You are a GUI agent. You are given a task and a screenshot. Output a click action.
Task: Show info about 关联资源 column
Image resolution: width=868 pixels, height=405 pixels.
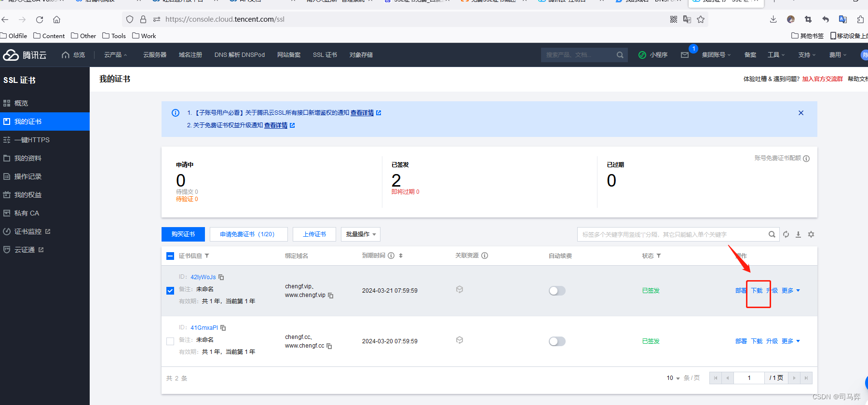coord(485,256)
